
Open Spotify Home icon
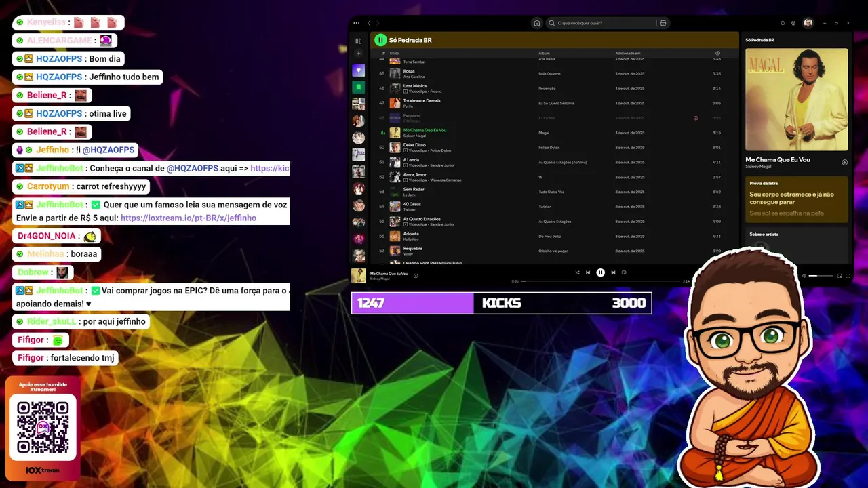(x=537, y=23)
